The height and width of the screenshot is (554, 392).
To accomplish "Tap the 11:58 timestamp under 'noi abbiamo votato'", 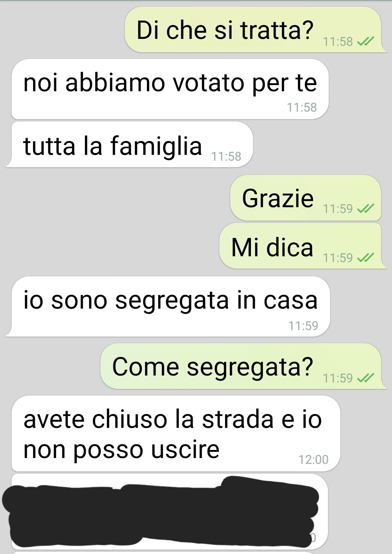I will tap(302, 108).
